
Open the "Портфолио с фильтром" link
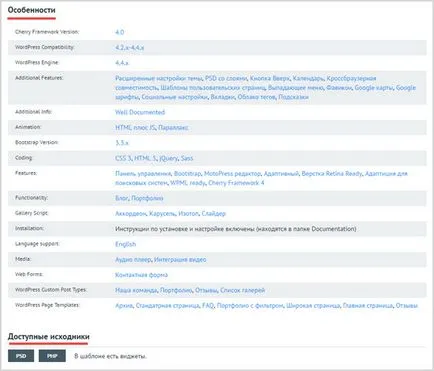250,306
